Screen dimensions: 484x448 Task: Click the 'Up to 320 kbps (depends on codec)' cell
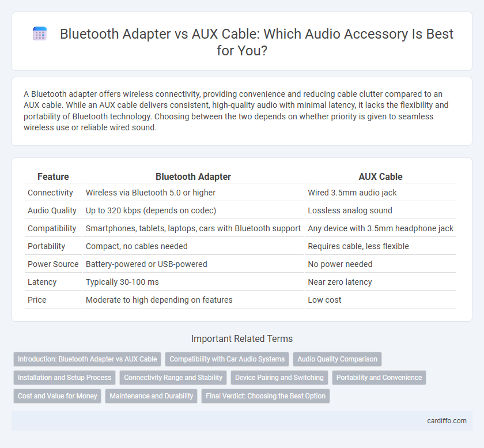(193, 210)
